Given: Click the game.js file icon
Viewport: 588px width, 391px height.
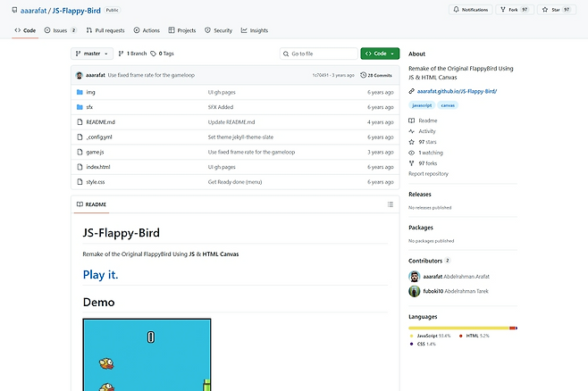Looking at the screenshot, I should pos(80,152).
